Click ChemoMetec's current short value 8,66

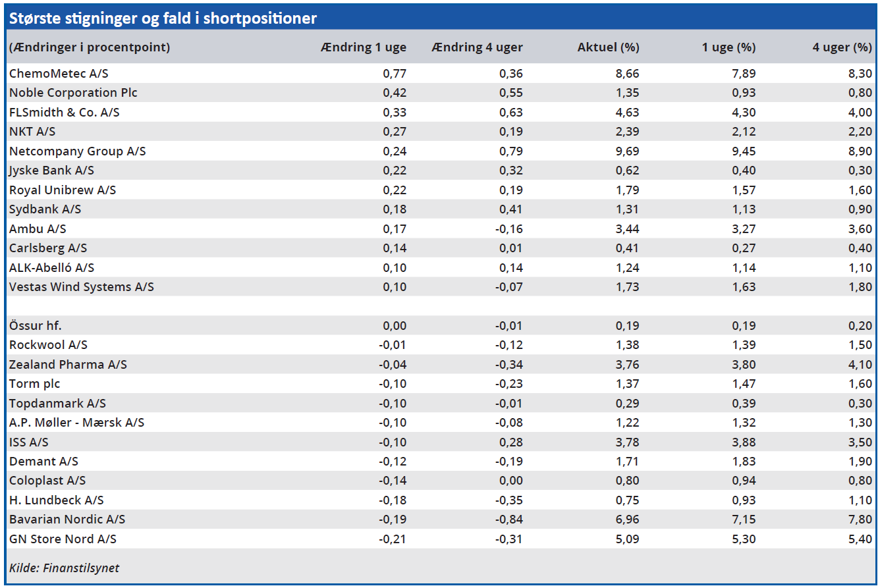(626, 74)
